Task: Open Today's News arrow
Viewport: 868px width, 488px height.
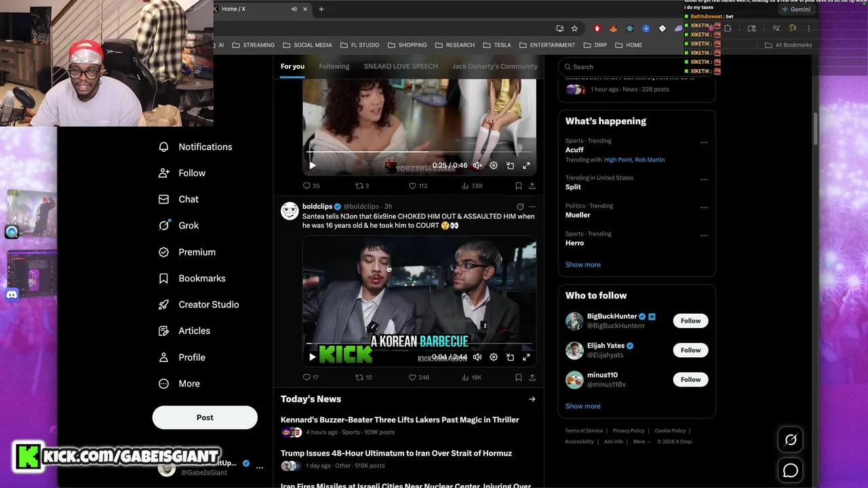Action: click(532, 399)
